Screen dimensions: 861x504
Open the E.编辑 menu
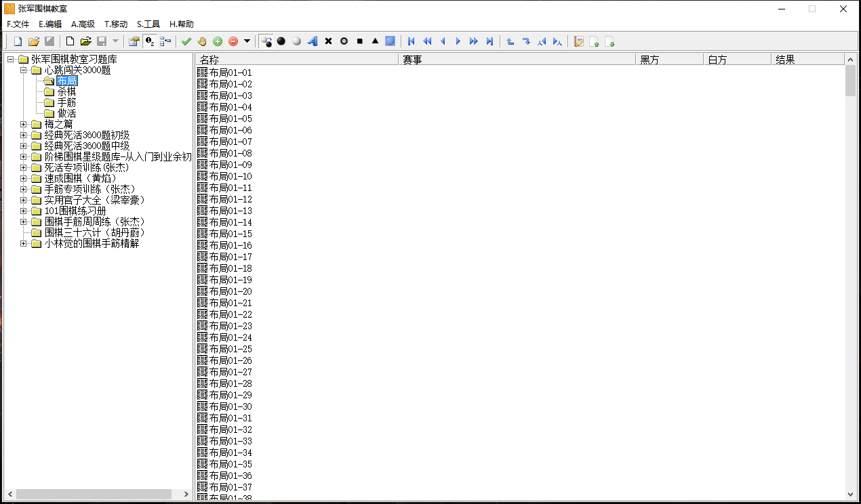pos(50,24)
